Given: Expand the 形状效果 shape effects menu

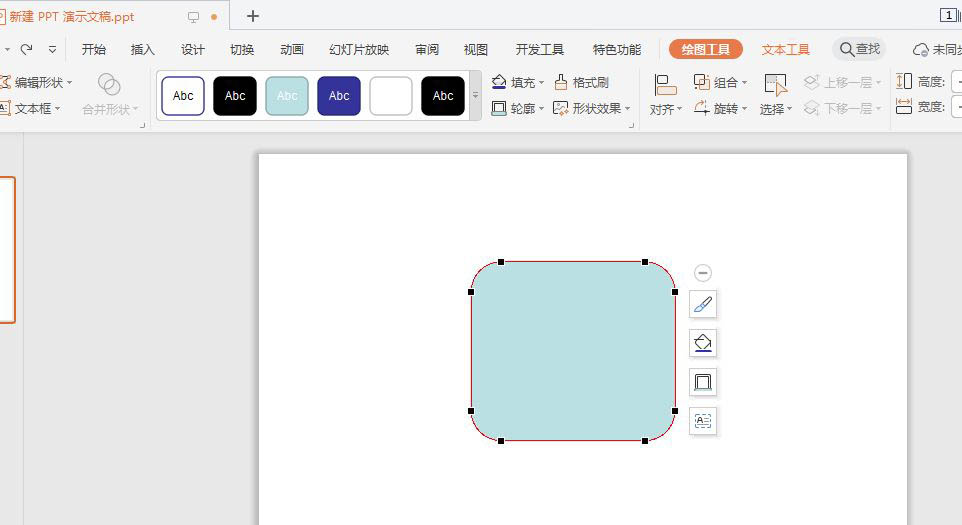Looking at the screenshot, I should (591, 109).
